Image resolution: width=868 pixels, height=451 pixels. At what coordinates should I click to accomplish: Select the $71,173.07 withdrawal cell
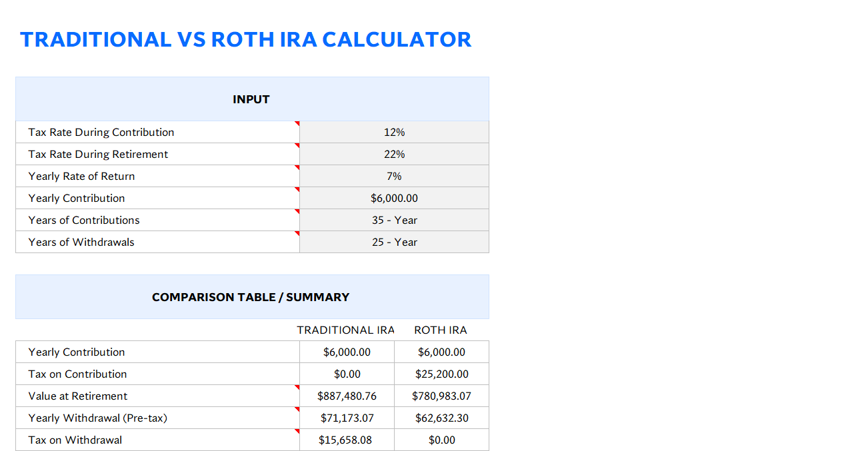347,418
